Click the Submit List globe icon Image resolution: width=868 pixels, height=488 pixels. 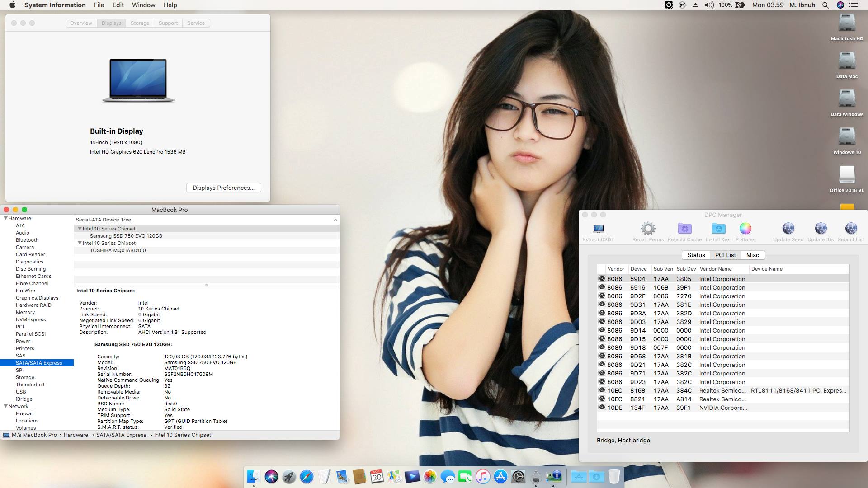pos(850,229)
